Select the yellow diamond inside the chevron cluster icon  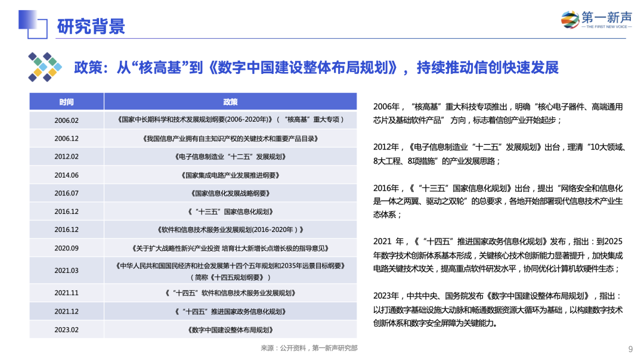click(38, 72)
